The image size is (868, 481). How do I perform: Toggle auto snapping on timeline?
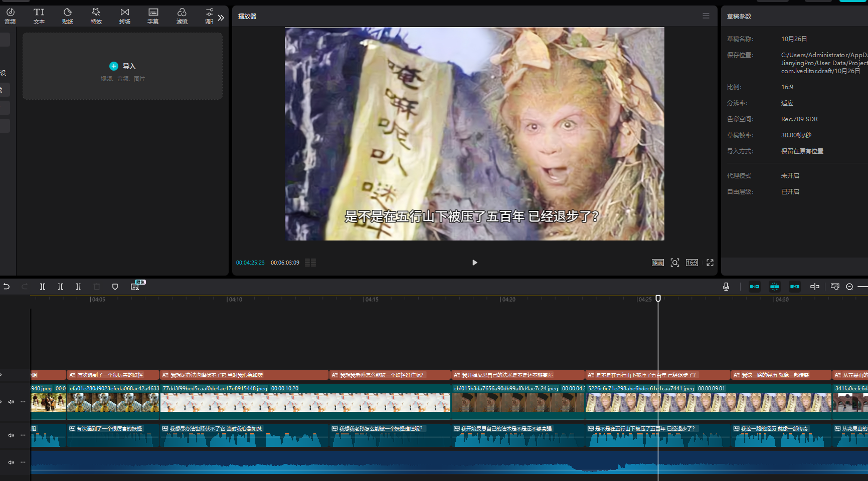(775, 287)
